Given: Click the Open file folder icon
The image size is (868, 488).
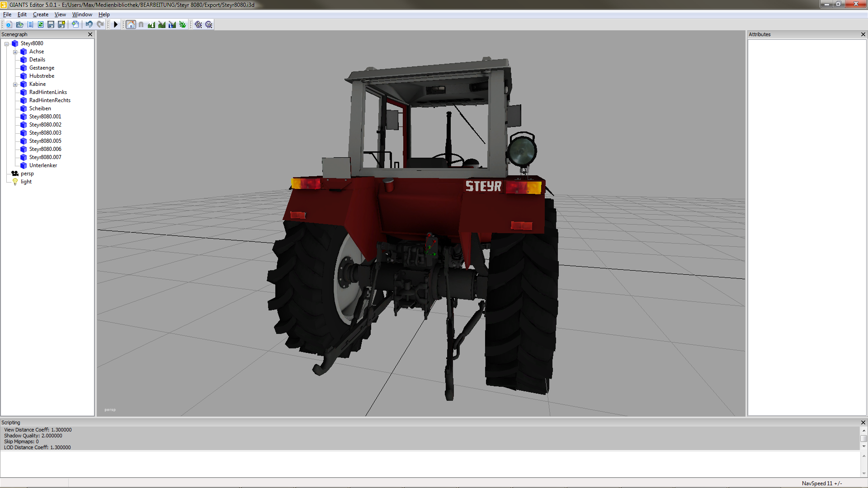Looking at the screenshot, I should [x=19, y=24].
